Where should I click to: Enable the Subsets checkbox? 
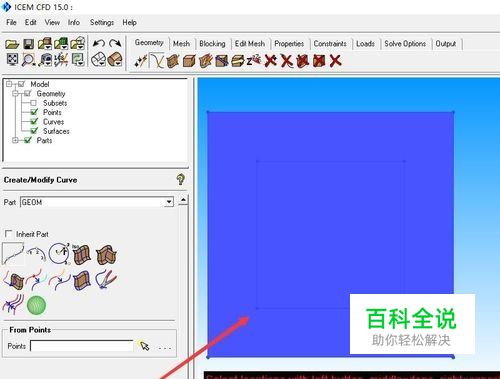[x=33, y=103]
